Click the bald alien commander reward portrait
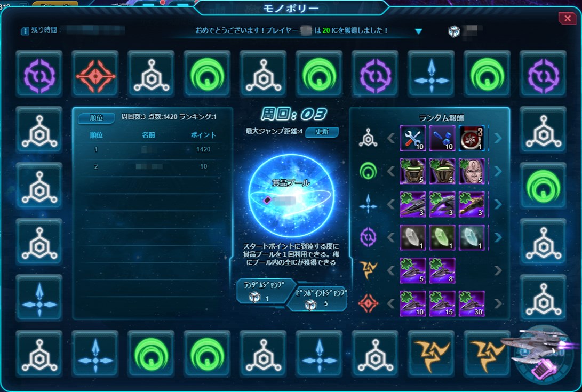 (472, 171)
